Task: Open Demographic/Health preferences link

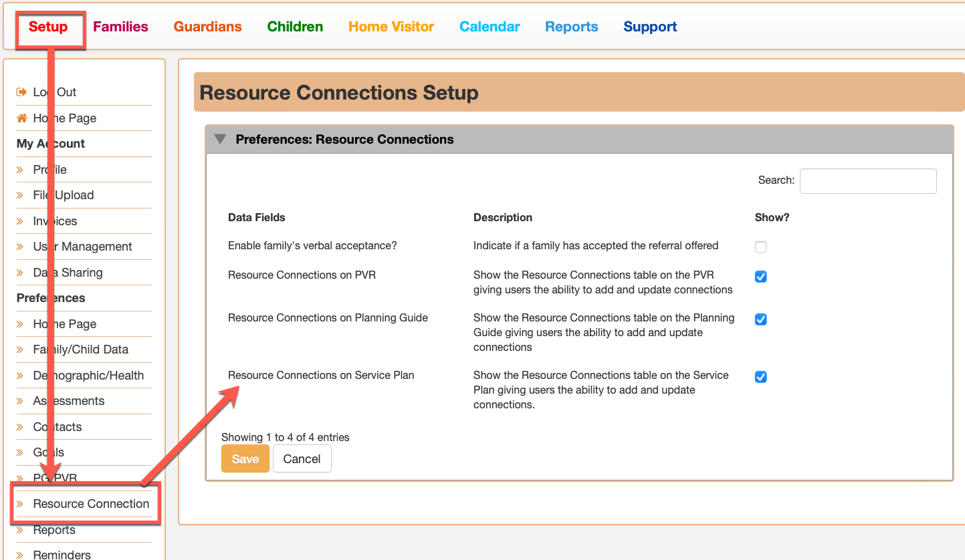Action: [x=88, y=376]
